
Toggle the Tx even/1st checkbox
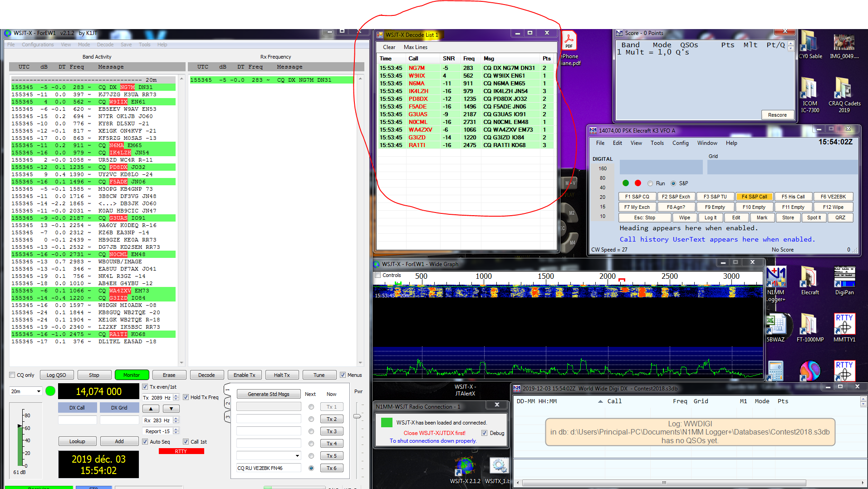pyautogui.click(x=145, y=387)
